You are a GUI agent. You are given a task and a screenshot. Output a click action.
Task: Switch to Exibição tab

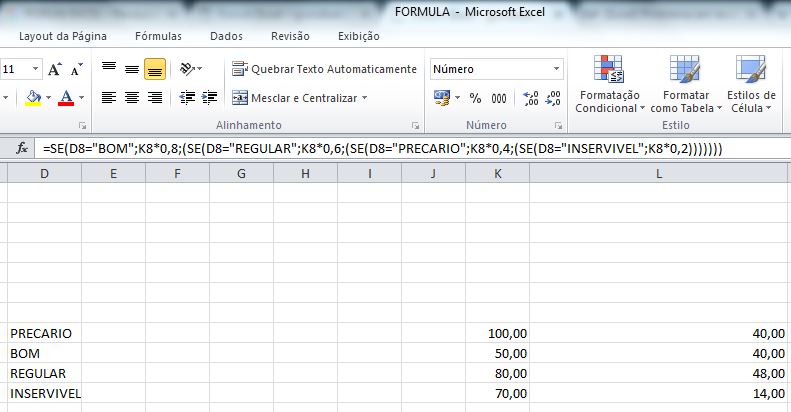click(358, 36)
